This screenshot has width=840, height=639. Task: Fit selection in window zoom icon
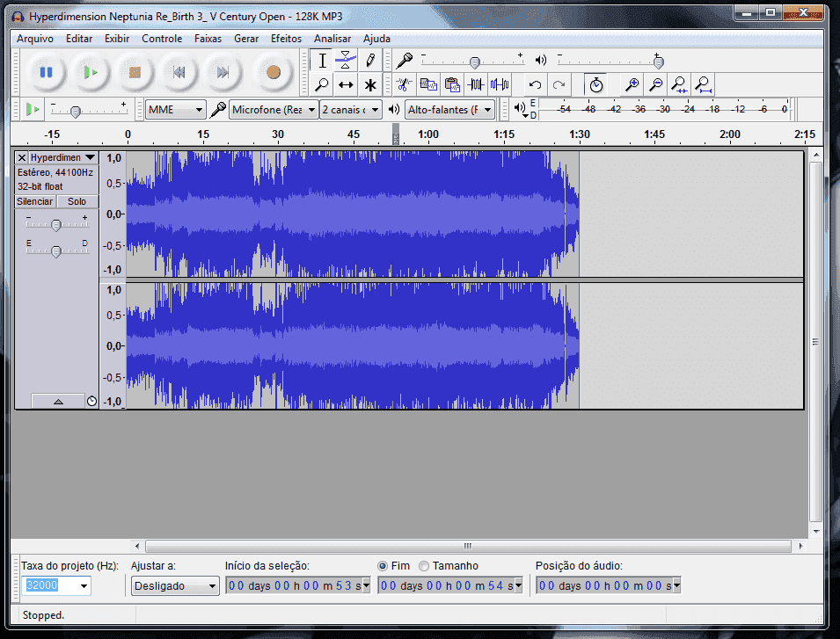679,84
